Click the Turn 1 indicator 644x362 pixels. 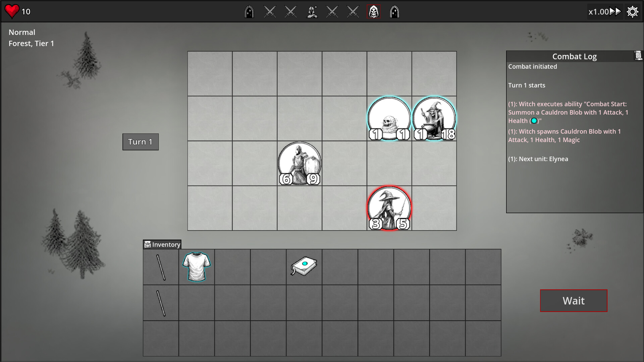click(x=140, y=141)
